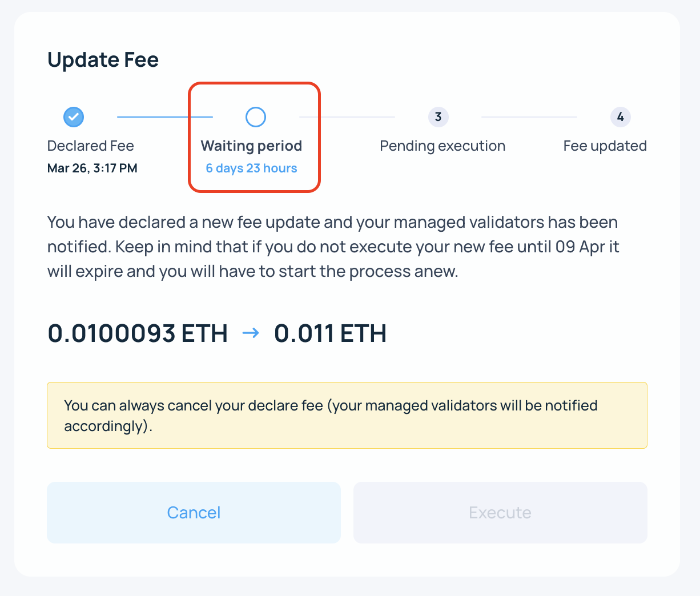Image resolution: width=700 pixels, height=596 pixels.
Task: Click the completed Declared Fee checkmark icon
Action: click(74, 117)
